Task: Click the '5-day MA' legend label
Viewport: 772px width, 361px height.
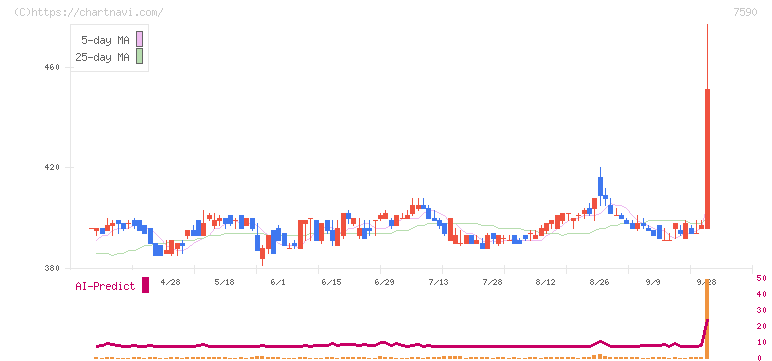Action: 105,40
